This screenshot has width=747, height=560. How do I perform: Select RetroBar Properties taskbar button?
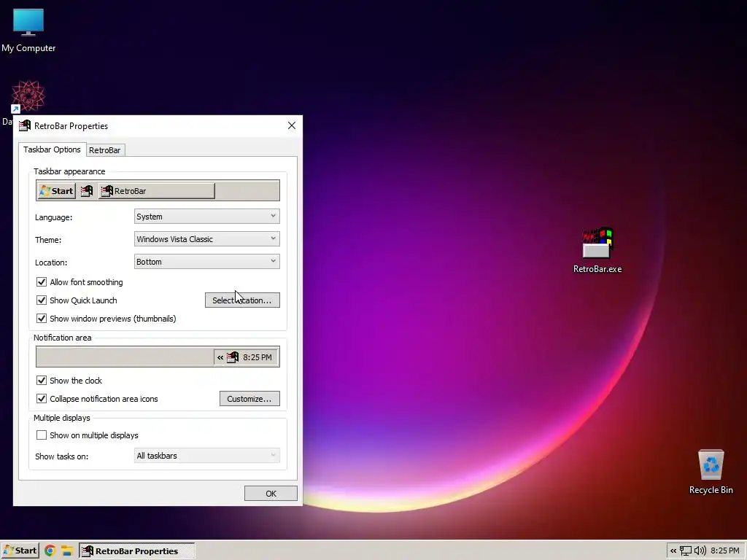pos(136,551)
